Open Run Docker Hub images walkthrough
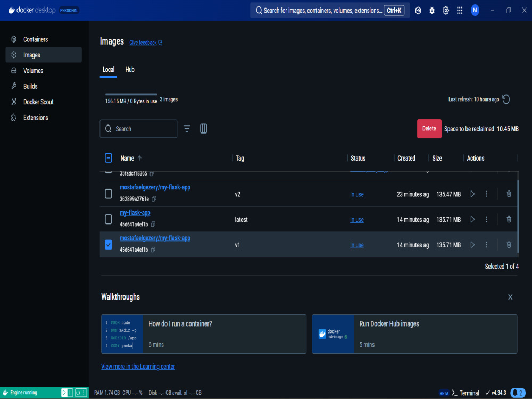Viewport: 532px width, 399px height. click(x=414, y=334)
